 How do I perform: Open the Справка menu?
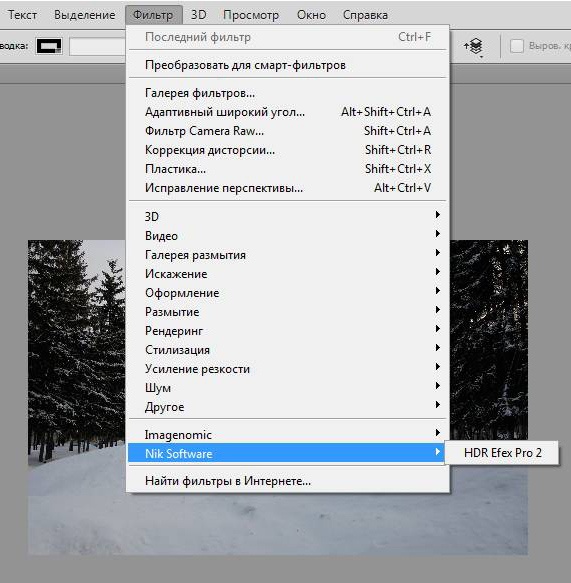tap(365, 15)
